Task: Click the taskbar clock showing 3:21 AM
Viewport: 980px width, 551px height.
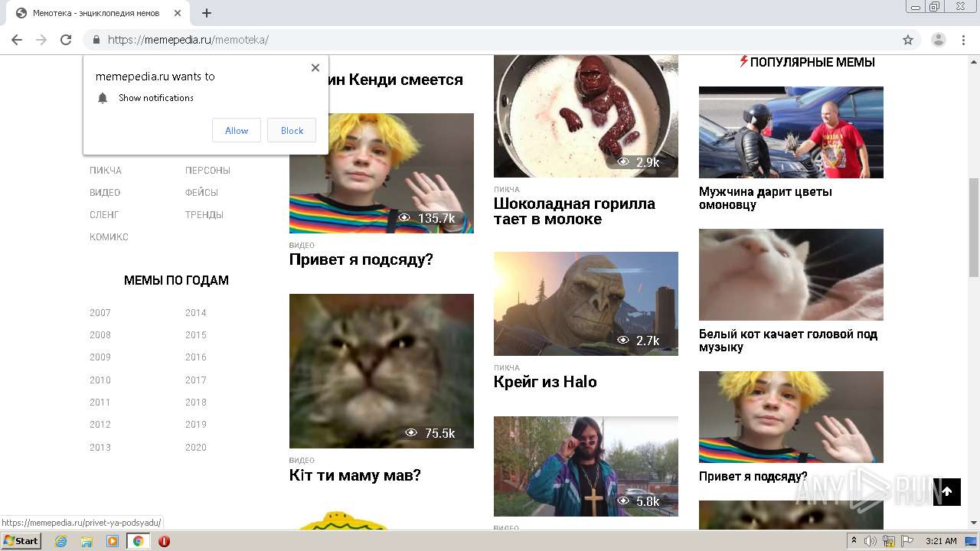Action: [x=941, y=541]
